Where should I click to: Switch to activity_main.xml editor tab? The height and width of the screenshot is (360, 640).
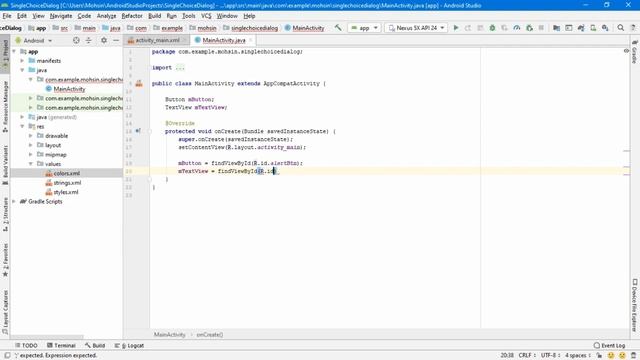tap(157, 40)
